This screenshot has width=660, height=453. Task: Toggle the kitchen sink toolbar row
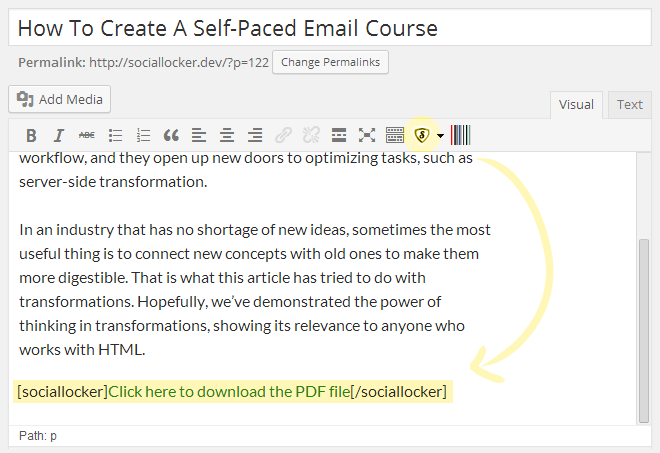tap(395, 135)
